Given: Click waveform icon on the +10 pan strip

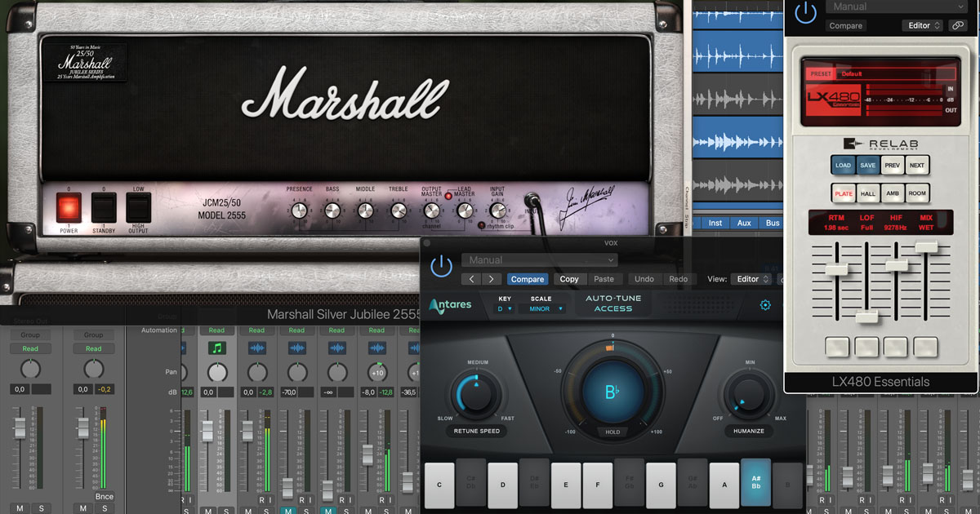Looking at the screenshot, I should (376, 348).
